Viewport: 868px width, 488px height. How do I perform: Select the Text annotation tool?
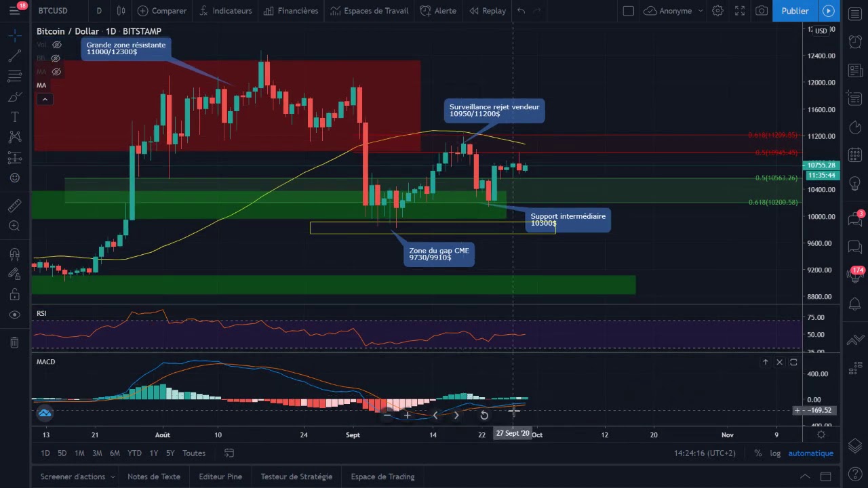coord(14,117)
